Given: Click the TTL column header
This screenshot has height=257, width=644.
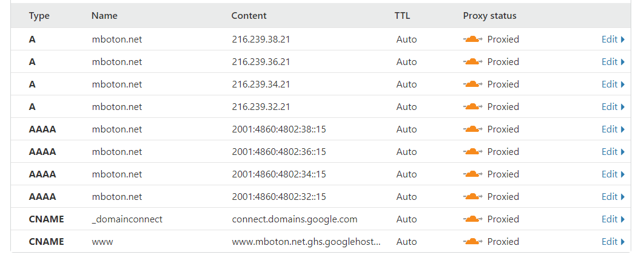Looking at the screenshot, I should [x=402, y=16].
